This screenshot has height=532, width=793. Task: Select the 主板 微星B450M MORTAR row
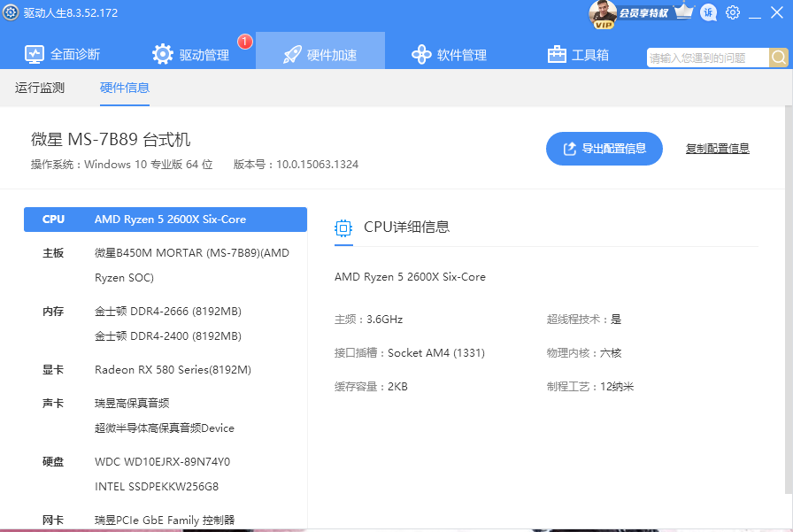pos(166,265)
